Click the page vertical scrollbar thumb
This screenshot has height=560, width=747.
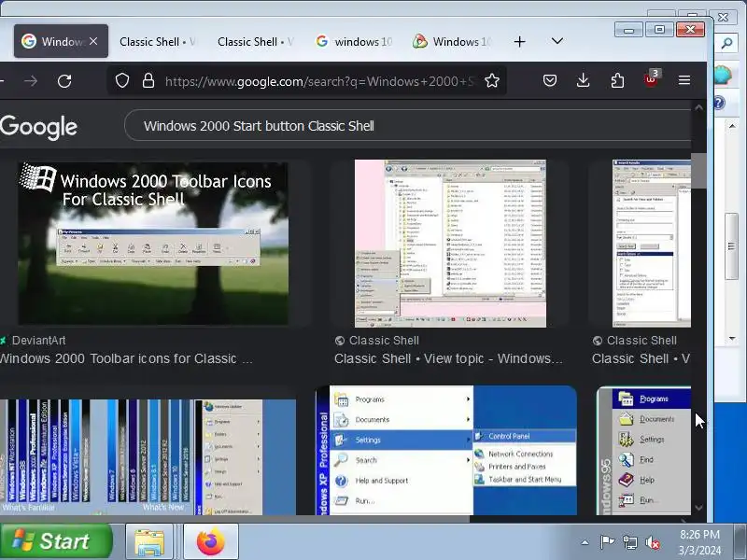pos(698,171)
